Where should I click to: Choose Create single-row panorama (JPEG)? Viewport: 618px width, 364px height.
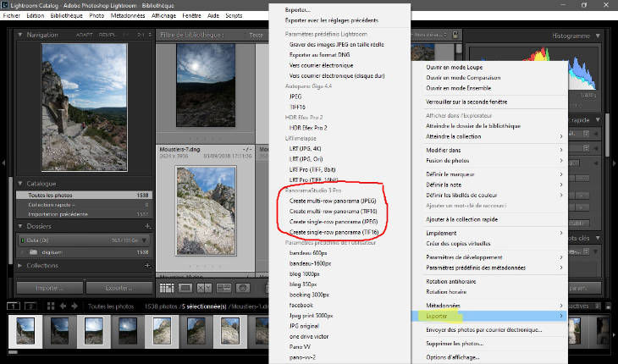point(334,222)
